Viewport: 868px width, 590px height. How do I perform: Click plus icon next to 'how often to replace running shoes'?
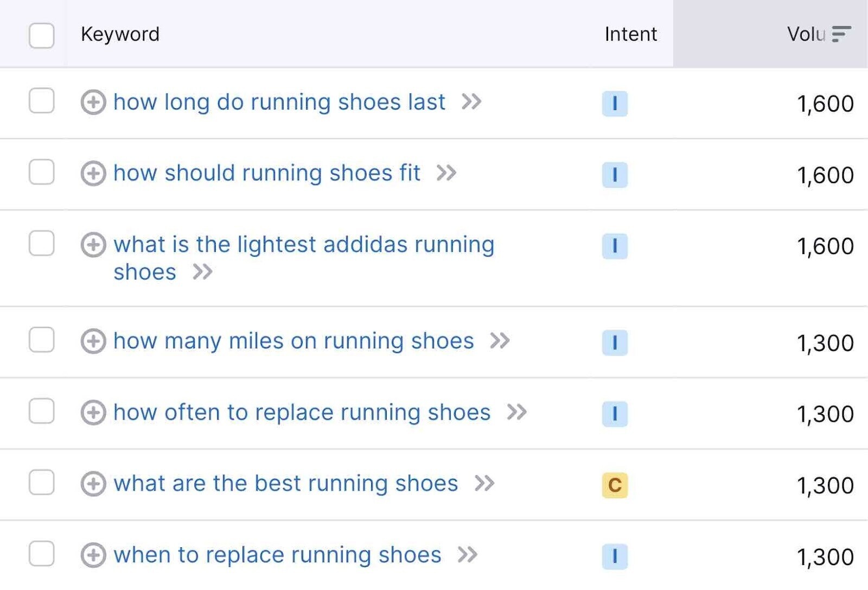tap(93, 413)
